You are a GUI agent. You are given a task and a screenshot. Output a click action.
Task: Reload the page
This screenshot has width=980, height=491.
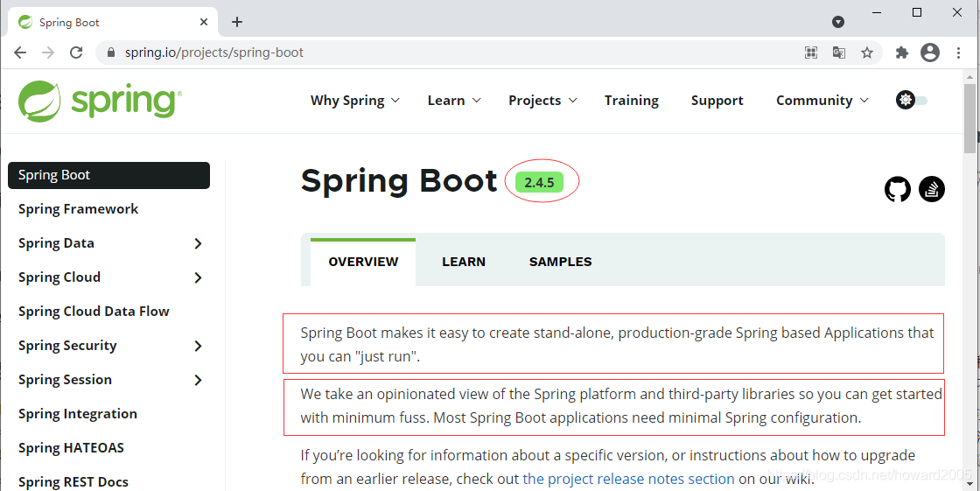[76, 53]
